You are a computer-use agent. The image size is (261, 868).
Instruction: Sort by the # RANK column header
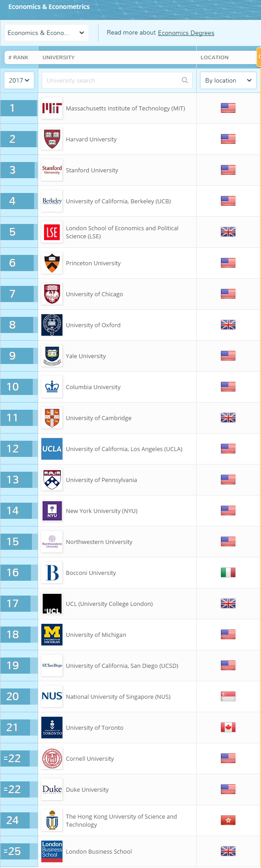tap(18, 57)
